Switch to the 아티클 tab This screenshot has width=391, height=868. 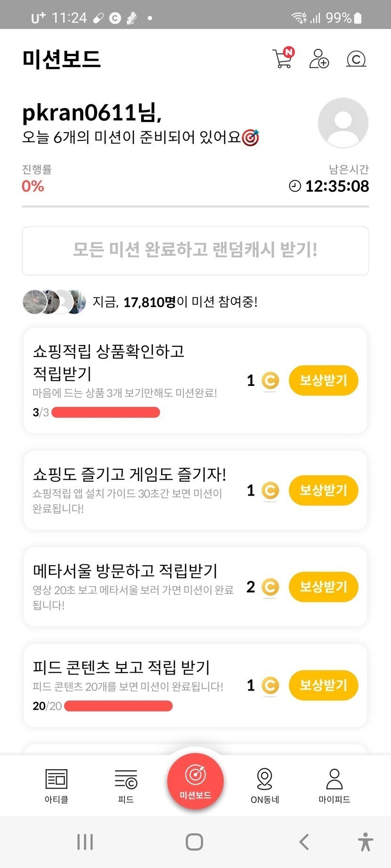pyautogui.click(x=57, y=786)
